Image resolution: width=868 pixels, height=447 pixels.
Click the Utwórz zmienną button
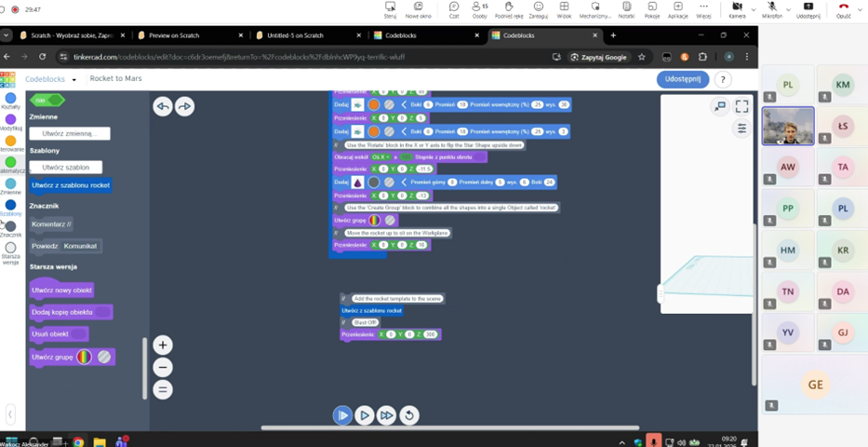click(70, 133)
